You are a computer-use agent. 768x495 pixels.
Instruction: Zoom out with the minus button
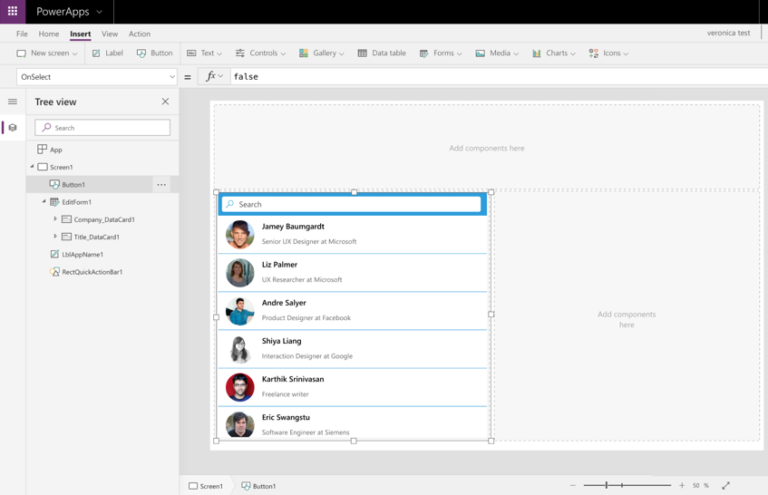click(573, 485)
